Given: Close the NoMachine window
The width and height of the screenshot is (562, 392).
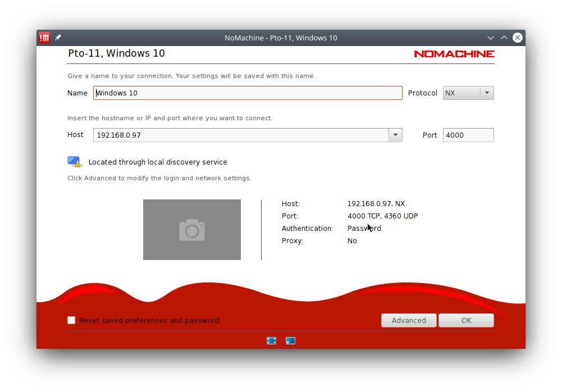Looking at the screenshot, I should (x=518, y=38).
